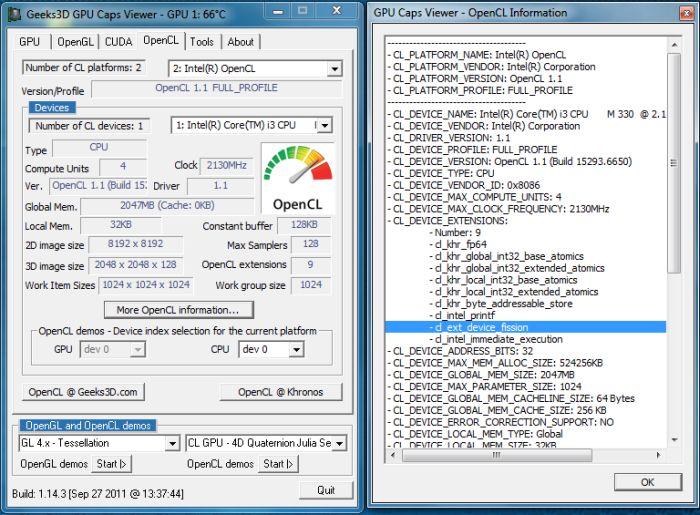Click the Global Mem. field showing 2047MB
The height and width of the screenshot is (515, 700).
click(167, 206)
